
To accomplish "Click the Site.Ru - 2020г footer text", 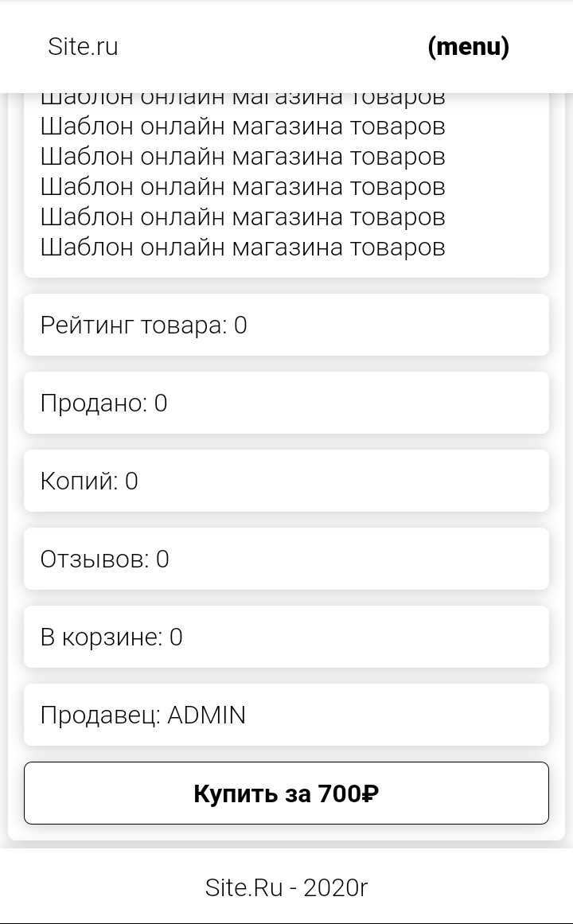I will click(286, 887).
